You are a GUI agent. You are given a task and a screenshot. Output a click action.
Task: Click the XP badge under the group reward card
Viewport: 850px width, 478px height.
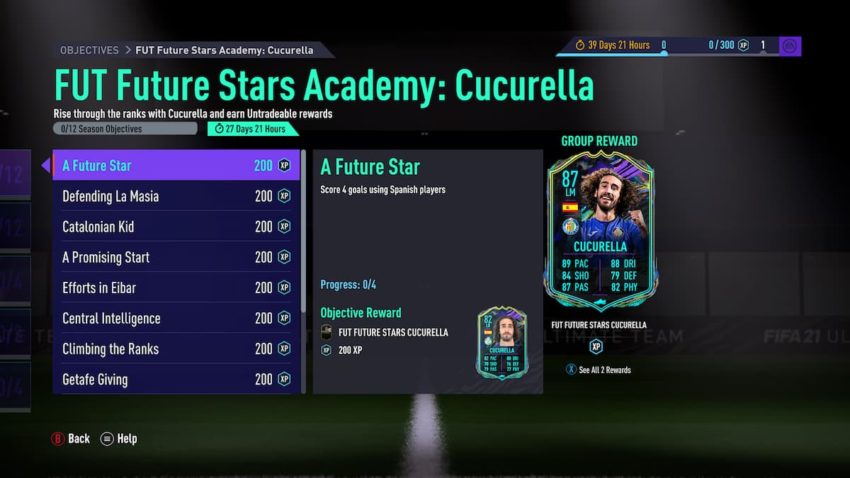596,346
